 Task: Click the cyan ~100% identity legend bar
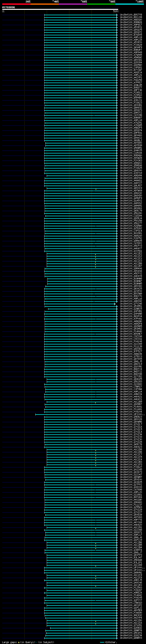pos(130,4)
